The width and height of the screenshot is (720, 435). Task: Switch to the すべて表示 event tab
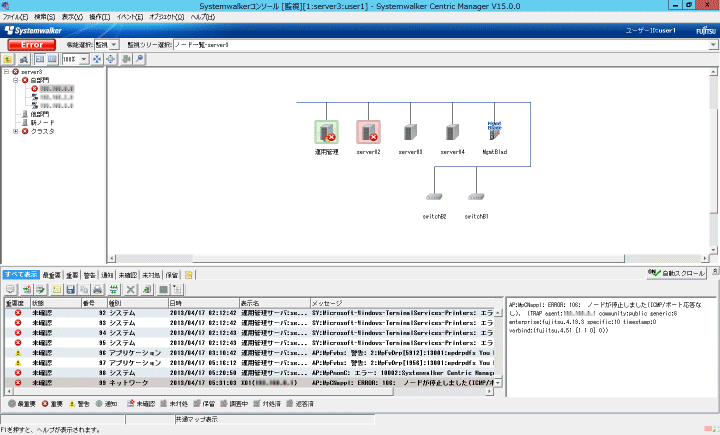coord(21,275)
